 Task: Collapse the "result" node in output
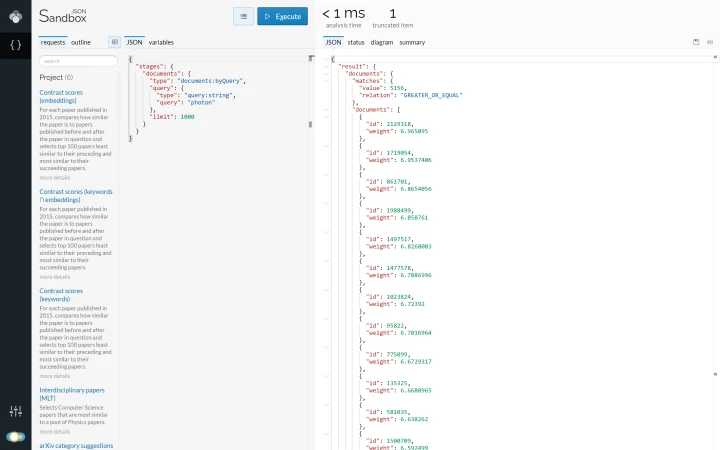coord(326,67)
